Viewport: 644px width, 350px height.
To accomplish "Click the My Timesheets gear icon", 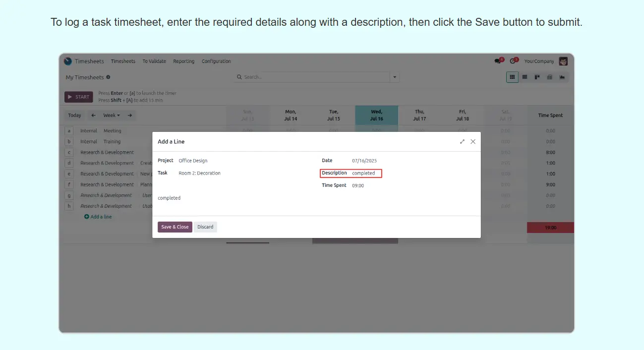I will [109, 77].
